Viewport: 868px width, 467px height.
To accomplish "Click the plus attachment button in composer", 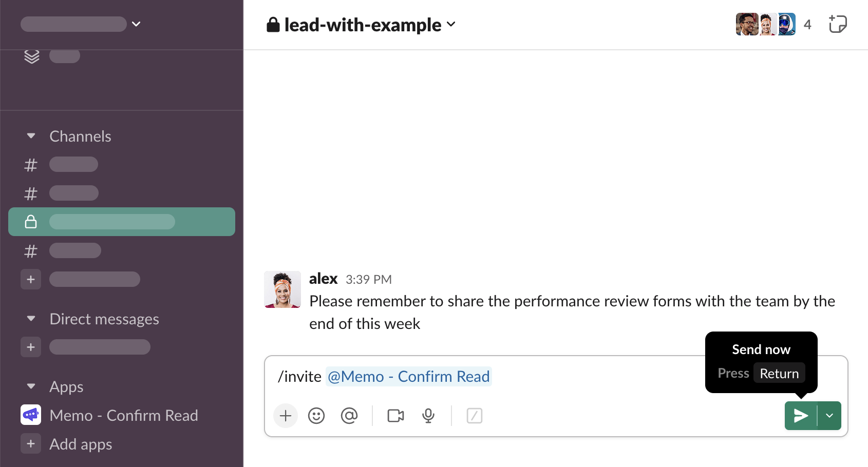I will tap(286, 416).
